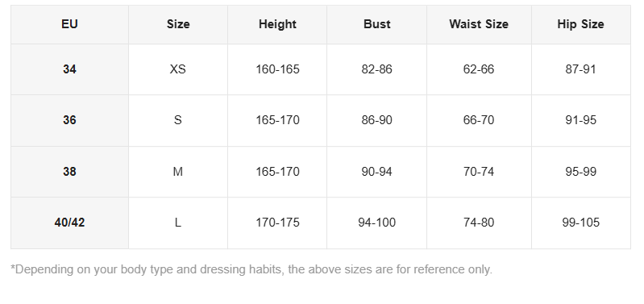Click the 170-175 height cell

tap(277, 223)
